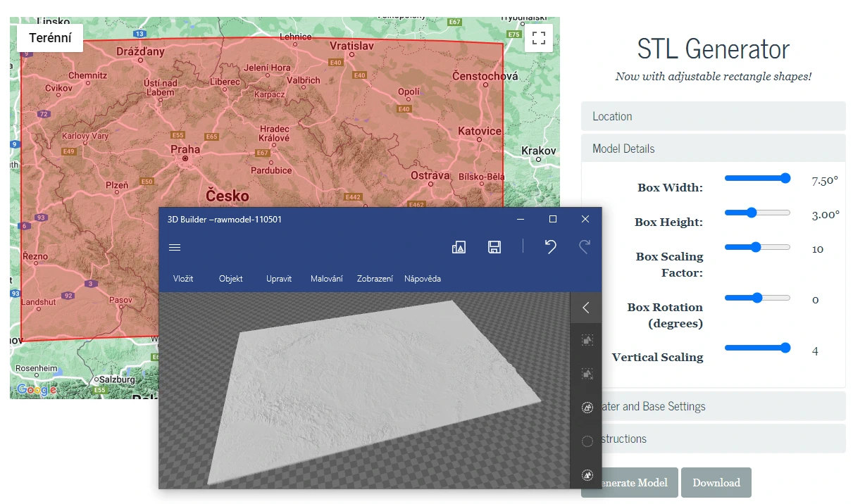Click the Čenstochová label on the map
The image size is (853, 504).
tap(485, 76)
